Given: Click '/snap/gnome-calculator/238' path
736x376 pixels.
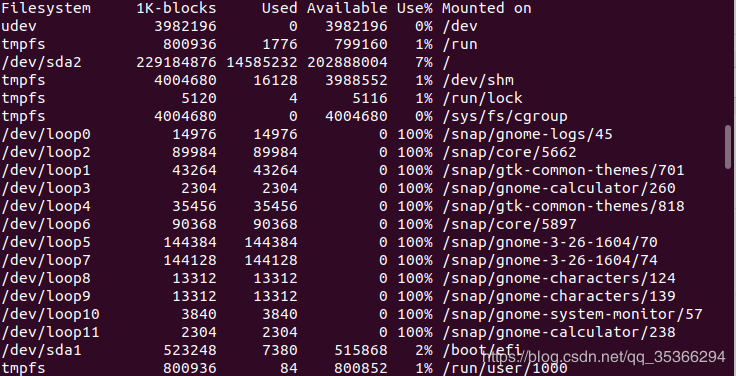Looking at the screenshot, I should 559,332.
